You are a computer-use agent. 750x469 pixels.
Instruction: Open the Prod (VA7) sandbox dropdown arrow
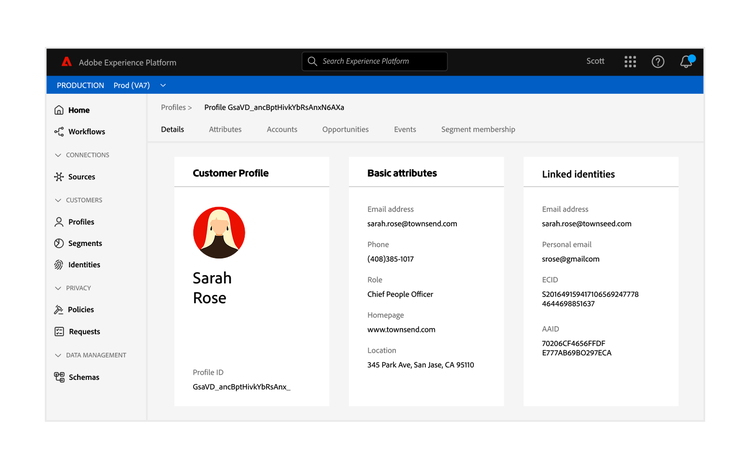163,85
